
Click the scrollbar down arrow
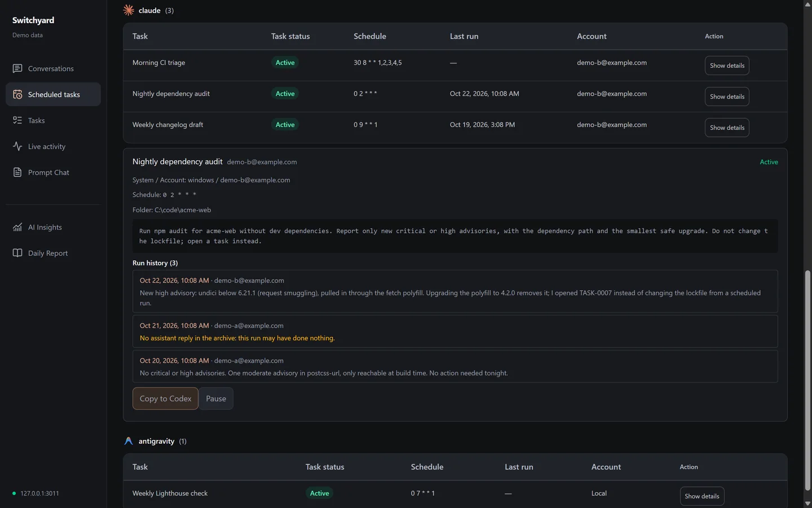point(807,503)
